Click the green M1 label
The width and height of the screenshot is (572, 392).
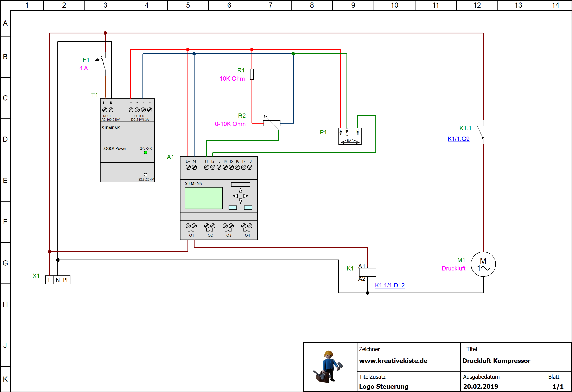[x=461, y=260]
